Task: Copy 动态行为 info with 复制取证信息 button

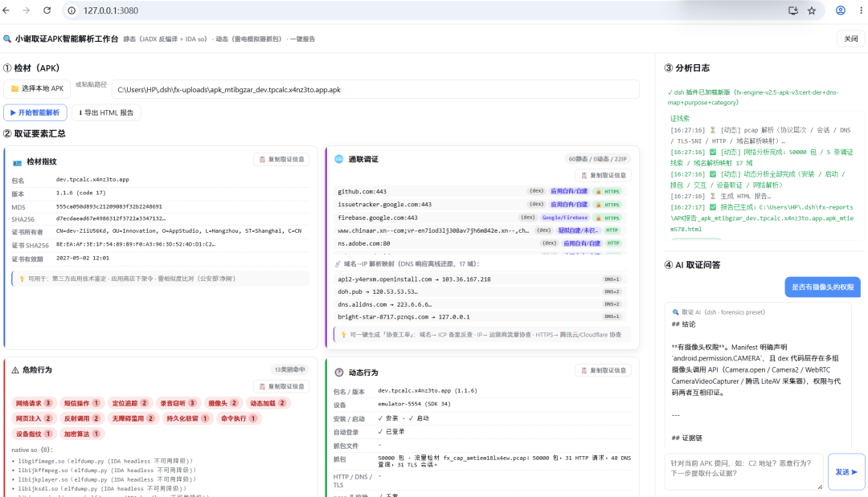Action: pos(603,370)
